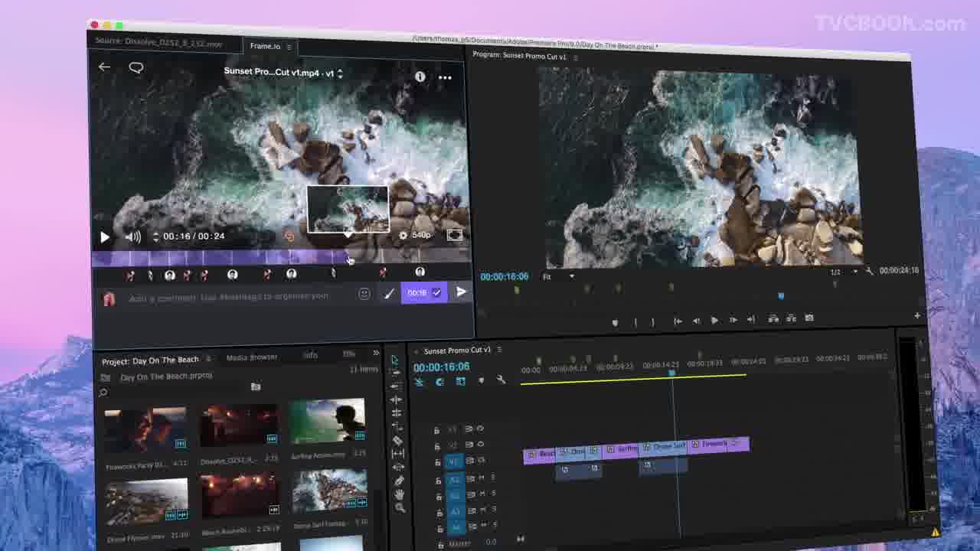Select the Surfing Action thumbnail
The height and width of the screenshot is (551, 980).
click(x=328, y=420)
